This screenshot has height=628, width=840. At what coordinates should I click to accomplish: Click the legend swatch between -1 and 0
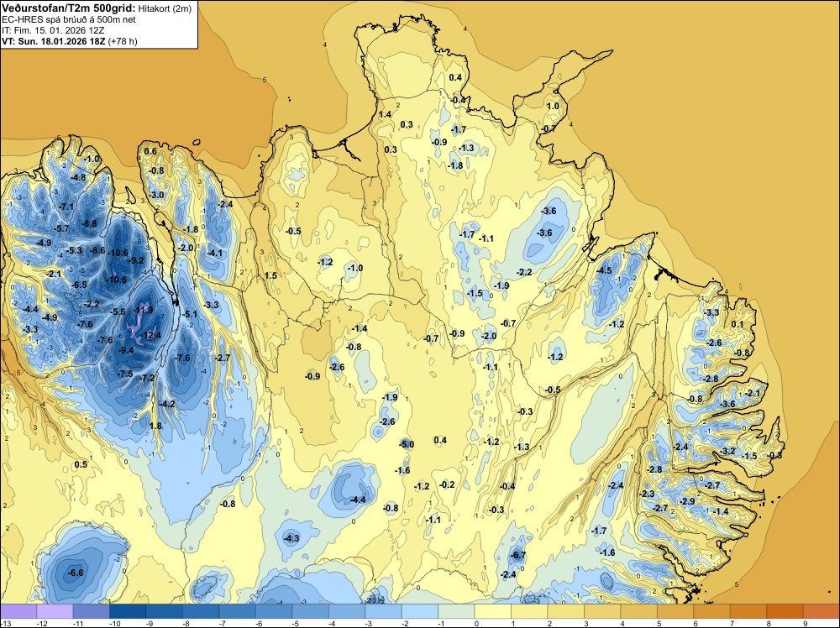pos(456,611)
